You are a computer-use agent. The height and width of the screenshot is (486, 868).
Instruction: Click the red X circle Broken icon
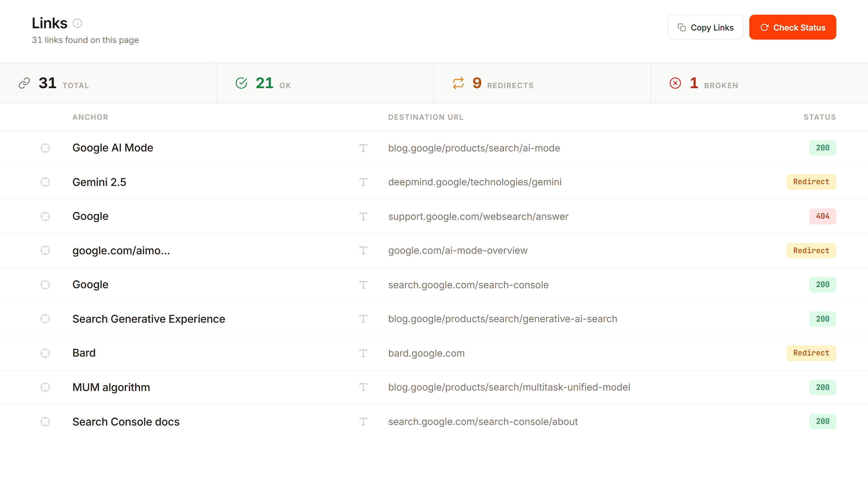coord(675,83)
